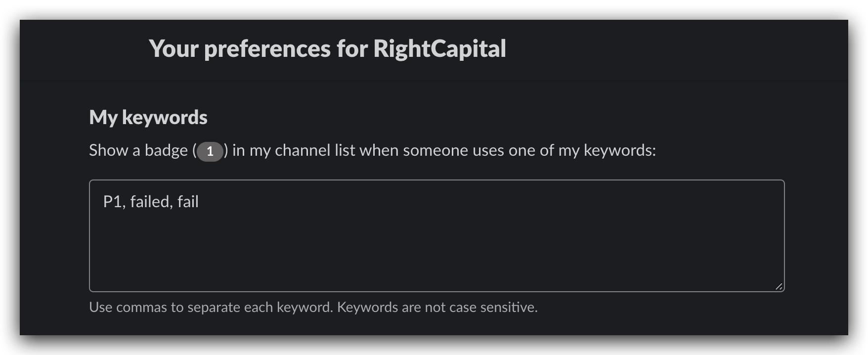Click the word "separate" in the hint

tap(214, 308)
